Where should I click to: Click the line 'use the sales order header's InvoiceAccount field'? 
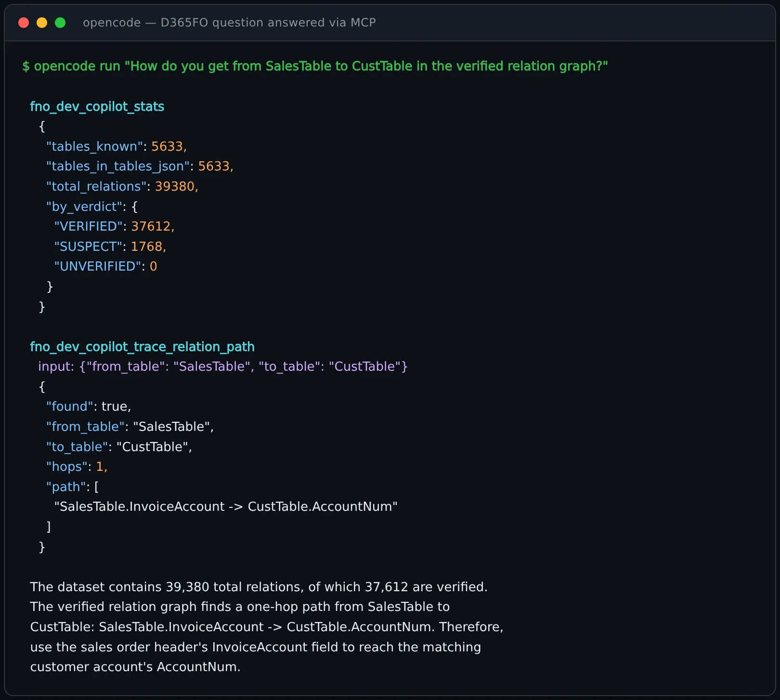coord(256,647)
